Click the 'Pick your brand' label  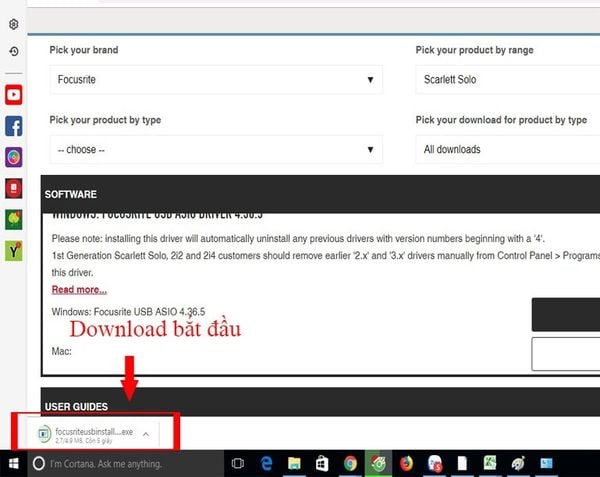(x=84, y=50)
